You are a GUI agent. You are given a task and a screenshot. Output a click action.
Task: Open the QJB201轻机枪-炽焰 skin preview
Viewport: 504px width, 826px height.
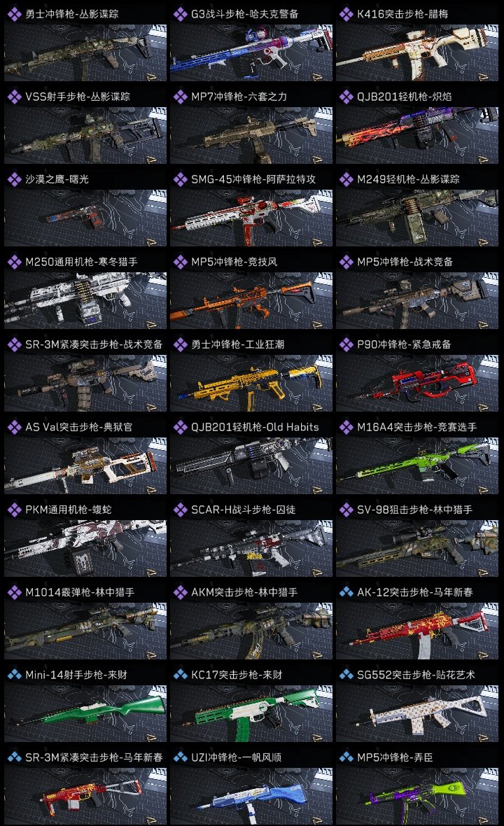tap(417, 135)
